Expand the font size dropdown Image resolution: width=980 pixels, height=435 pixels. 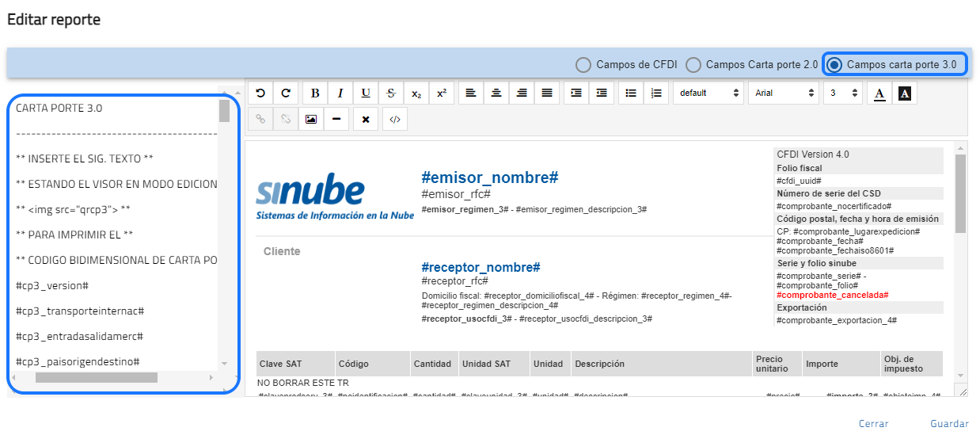842,93
